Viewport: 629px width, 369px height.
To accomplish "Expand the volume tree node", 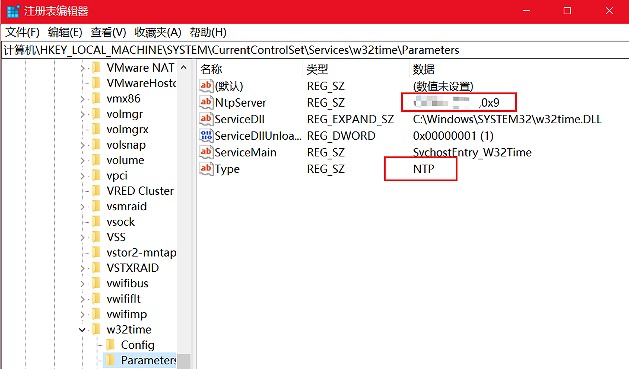I will (x=82, y=160).
